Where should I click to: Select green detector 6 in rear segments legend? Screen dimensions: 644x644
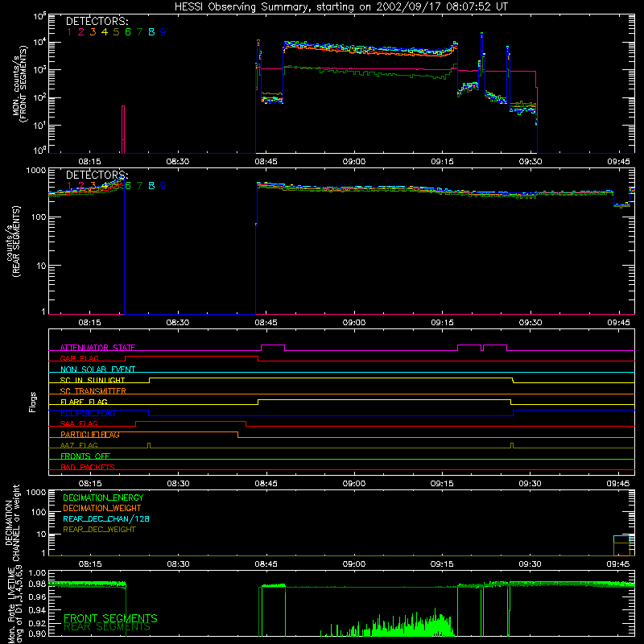(x=128, y=186)
